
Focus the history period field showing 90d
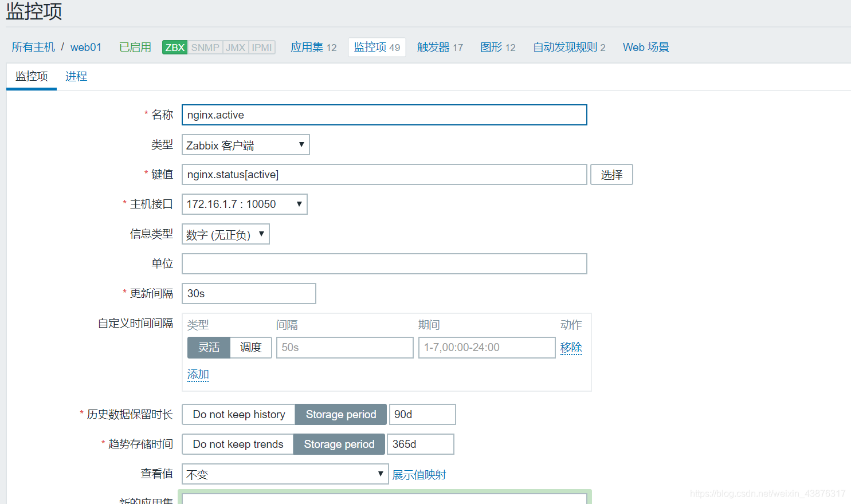tap(422, 414)
